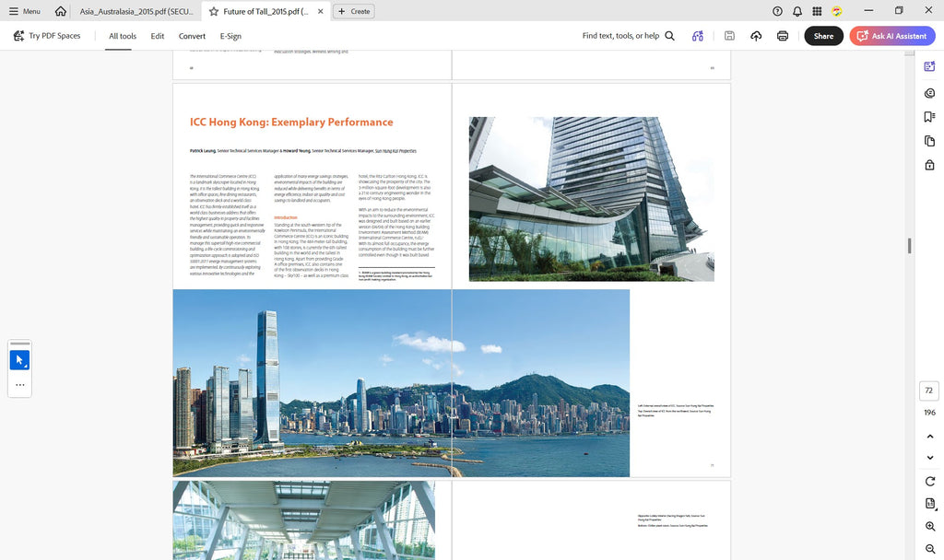Rotate the page view clockwise
This screenshot has height=560, width=944.
coord(930,481)
